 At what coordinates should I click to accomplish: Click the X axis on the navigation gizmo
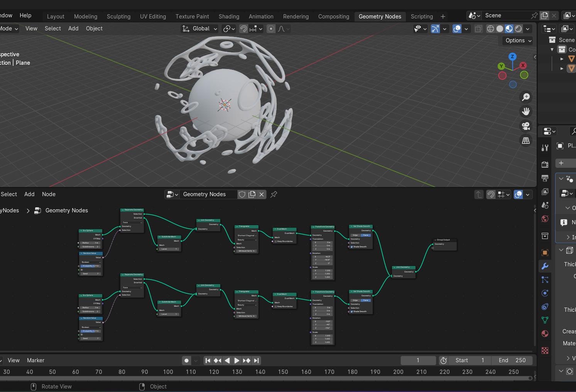tap(523, 66)
